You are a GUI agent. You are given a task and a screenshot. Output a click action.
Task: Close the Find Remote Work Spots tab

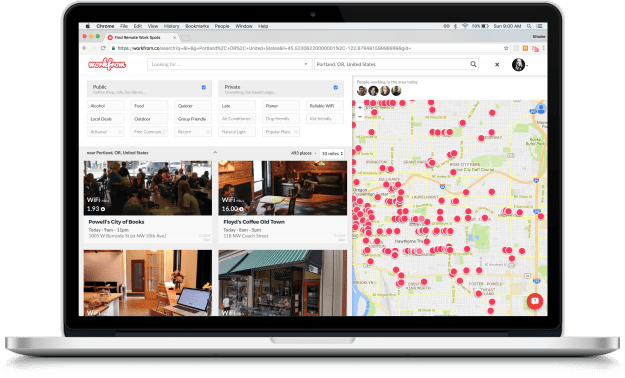click(174, 37)
